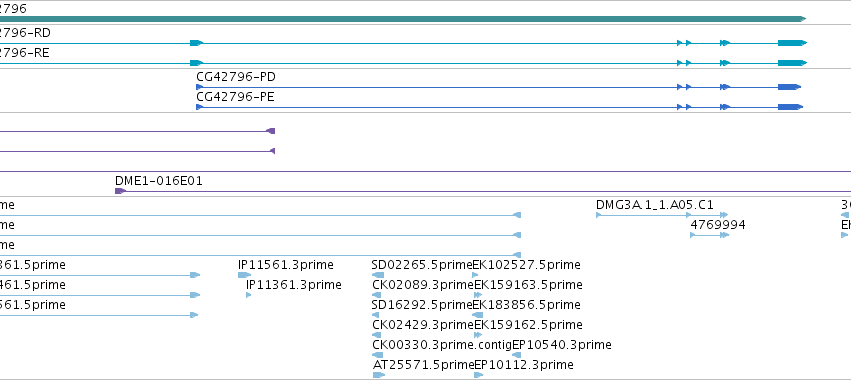Select the CK02089.3prime EST label
The height and width of the screenshot is (380, 851).
tap(423, 285)
